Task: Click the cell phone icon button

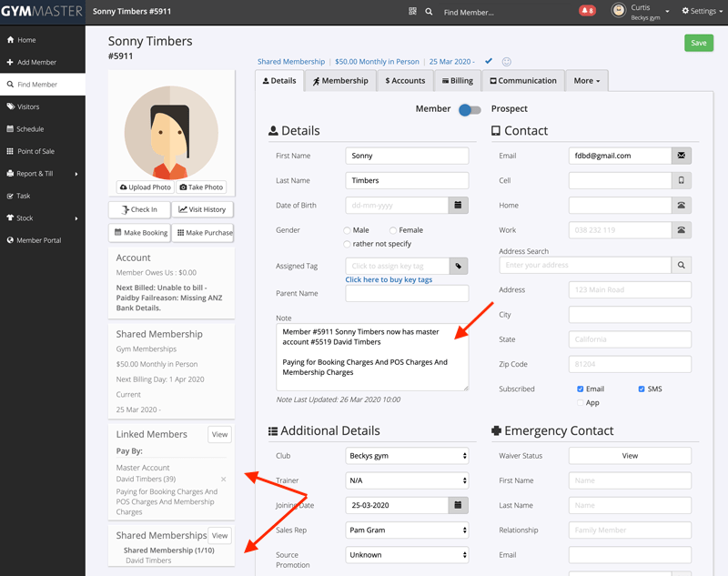Action: pyautogui.click(x=681, y=180)
